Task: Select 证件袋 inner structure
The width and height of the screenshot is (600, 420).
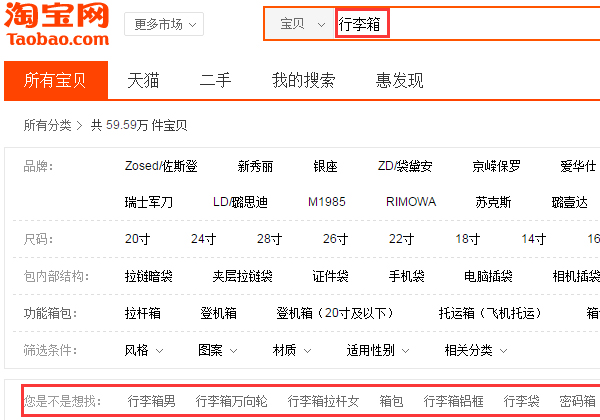Action: 331,276
